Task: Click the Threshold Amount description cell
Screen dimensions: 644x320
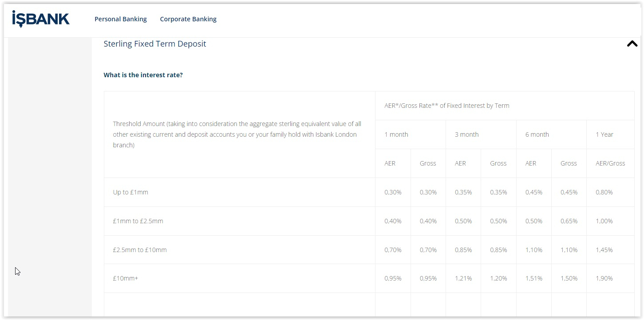Action: tap(240, 134)
